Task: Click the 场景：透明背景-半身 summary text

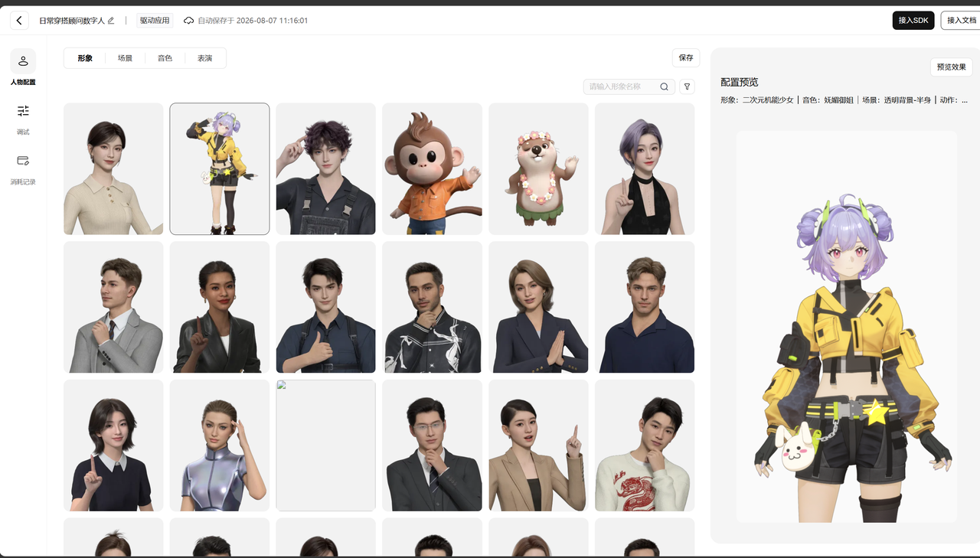Action: click(x=898, y=100)
